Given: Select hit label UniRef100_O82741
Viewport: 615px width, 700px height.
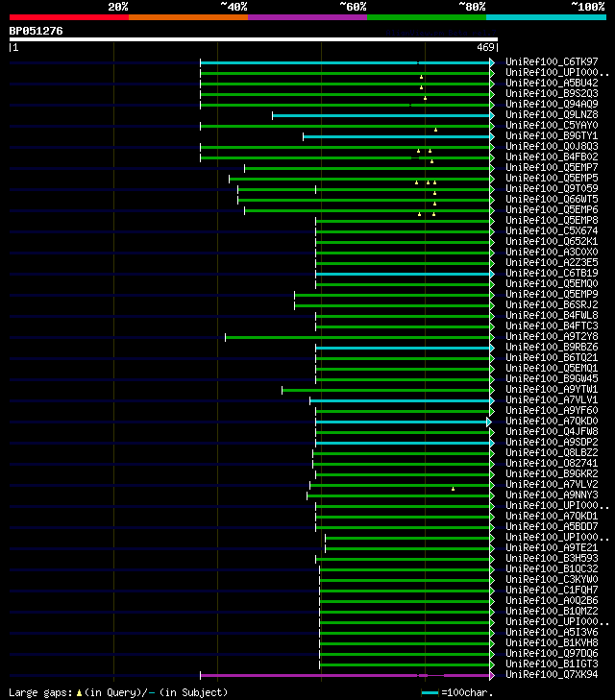Looking at the screenshot, I should 552,463.
